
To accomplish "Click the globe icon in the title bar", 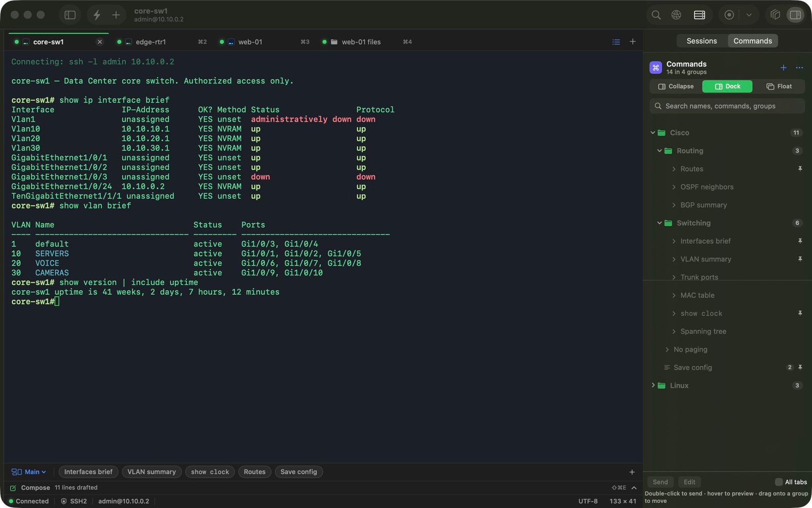I will 676,15.
